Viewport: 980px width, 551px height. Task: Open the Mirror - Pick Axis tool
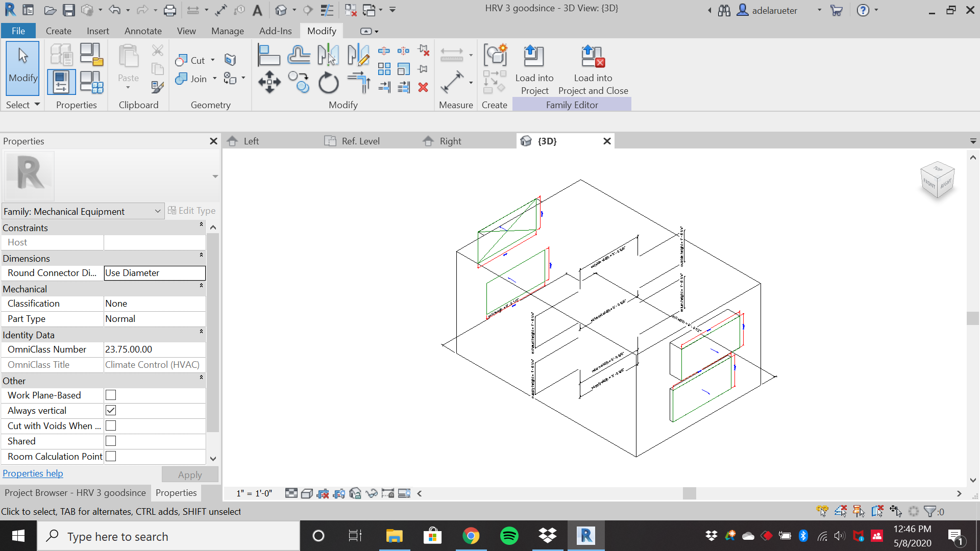tap(329, 54)
